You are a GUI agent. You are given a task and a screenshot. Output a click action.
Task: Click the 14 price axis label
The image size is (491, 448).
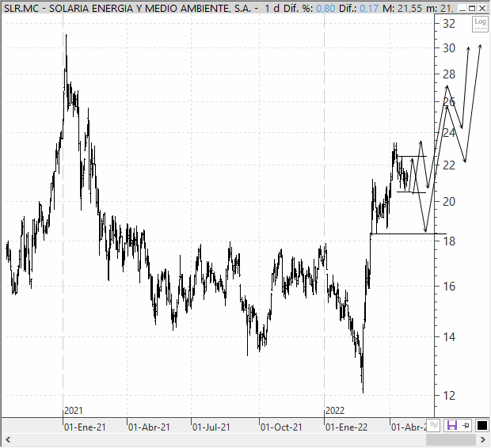pos(449,337)
